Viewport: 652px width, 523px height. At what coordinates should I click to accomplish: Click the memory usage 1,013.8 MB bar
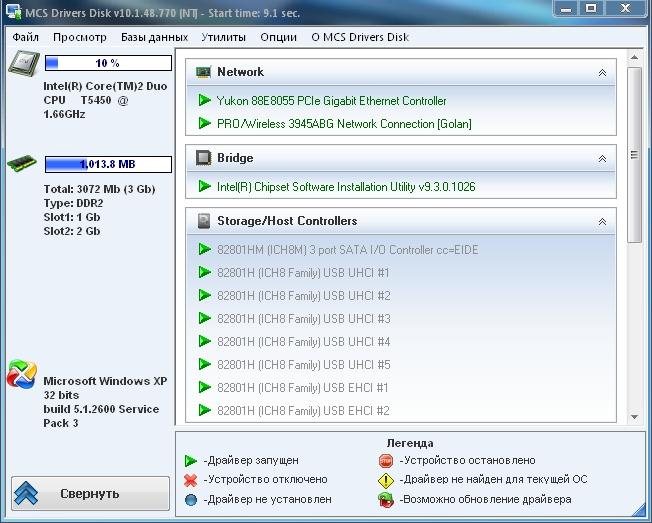pyautogui.click(x=107, y=164)
